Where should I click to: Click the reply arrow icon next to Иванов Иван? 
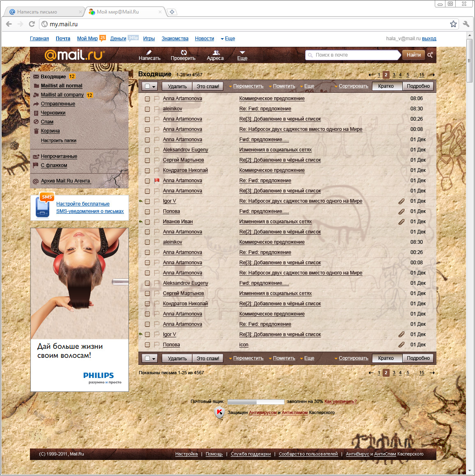point(140,221)
